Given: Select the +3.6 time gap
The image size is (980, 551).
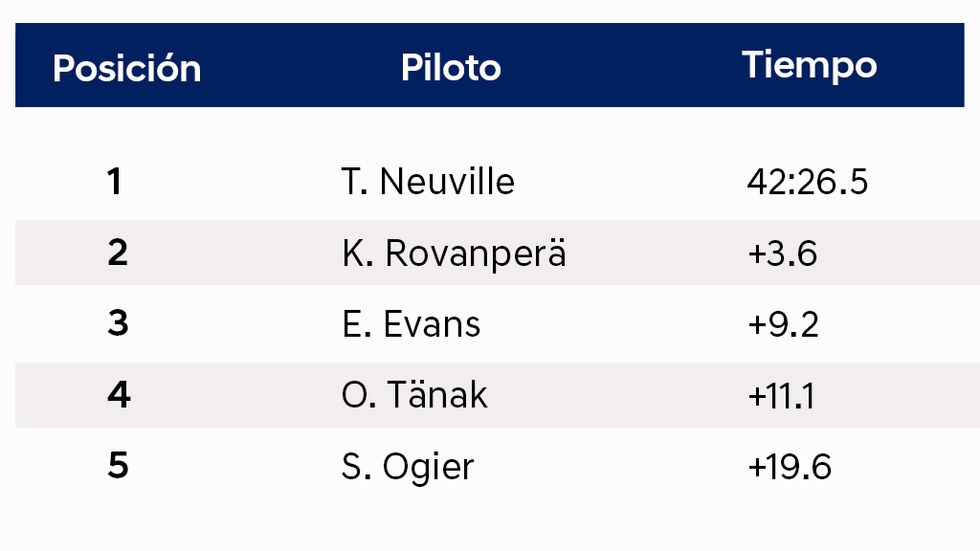Looking at the screenshot, I should pyautogui.click(x=782, y=253).
